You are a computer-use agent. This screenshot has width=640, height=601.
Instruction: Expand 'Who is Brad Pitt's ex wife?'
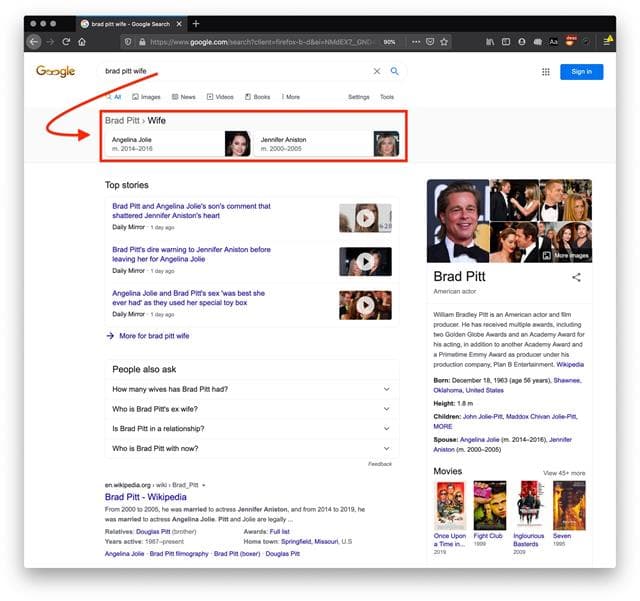tap(251, 409)
